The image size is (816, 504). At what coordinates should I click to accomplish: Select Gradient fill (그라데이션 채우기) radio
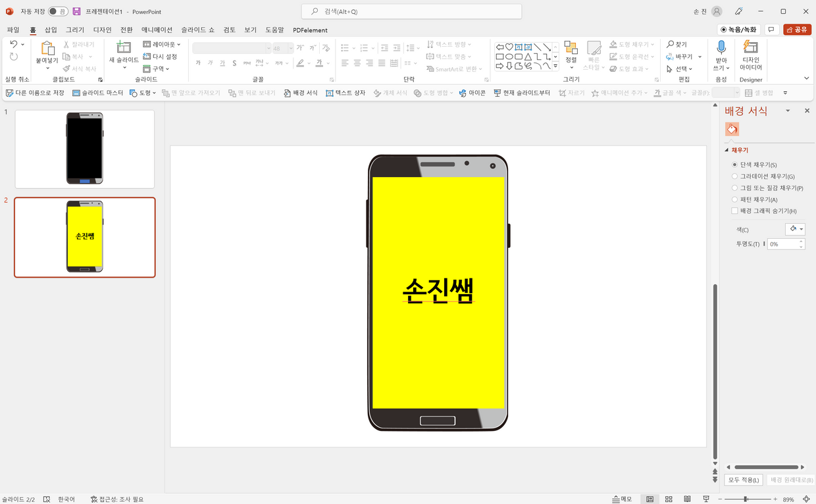pos(734,176)
